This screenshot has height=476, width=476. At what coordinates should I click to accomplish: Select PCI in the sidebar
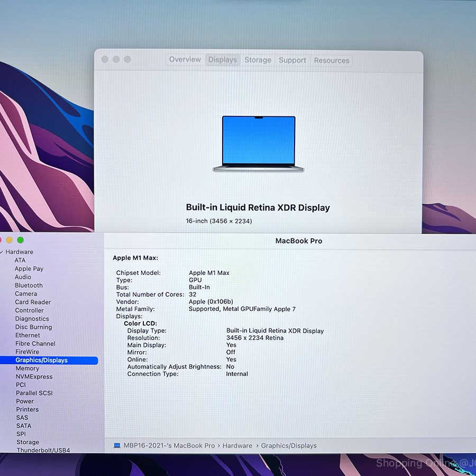coord(21,385)
